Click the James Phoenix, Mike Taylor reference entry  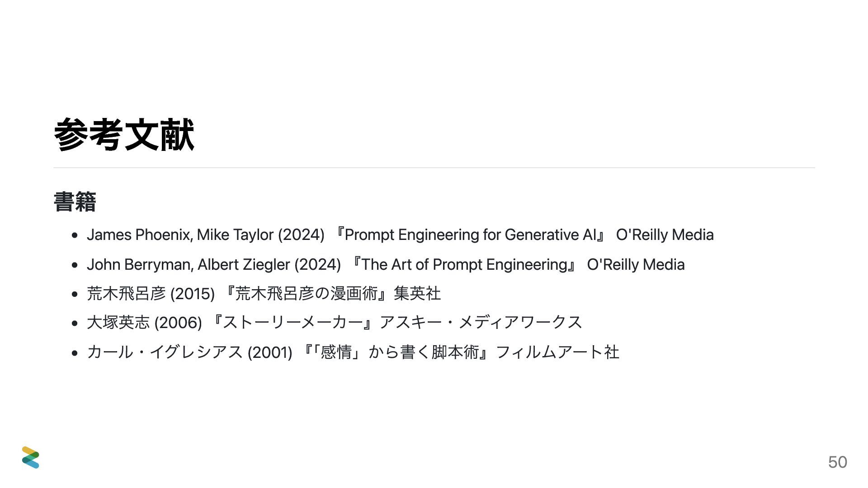pyautogui.click(x=400, y=235)
